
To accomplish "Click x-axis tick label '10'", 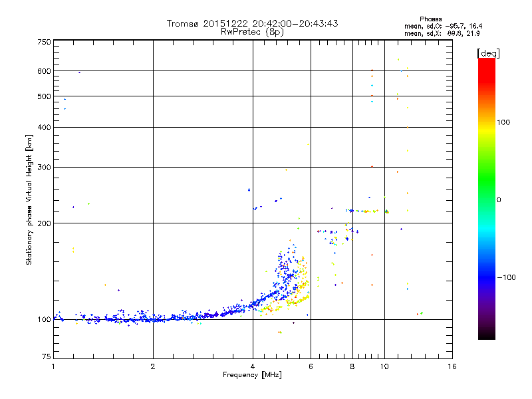I will [x=384, y=366].
